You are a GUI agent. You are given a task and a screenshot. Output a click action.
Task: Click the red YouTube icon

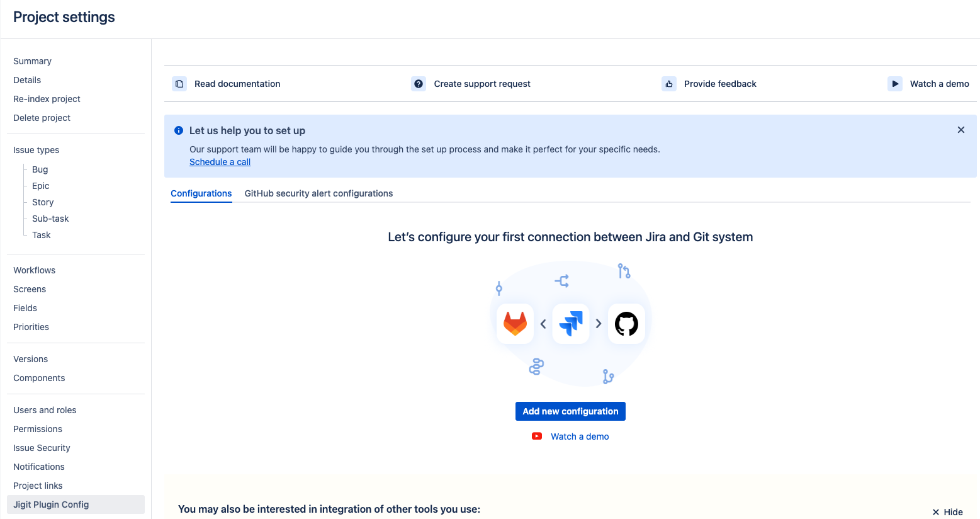point(537,436)
